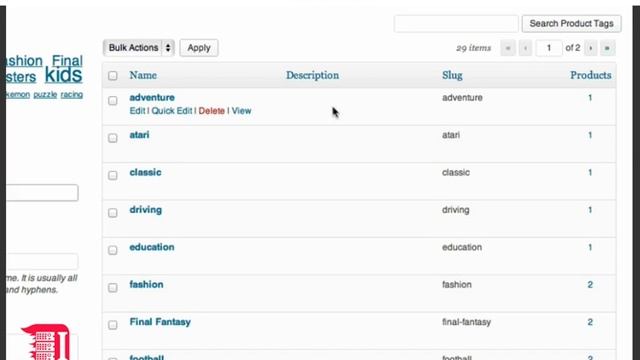Screen dimensions: 640x360
Task: Open the Final Fantasy tag name link
Action: click(160, 322)
